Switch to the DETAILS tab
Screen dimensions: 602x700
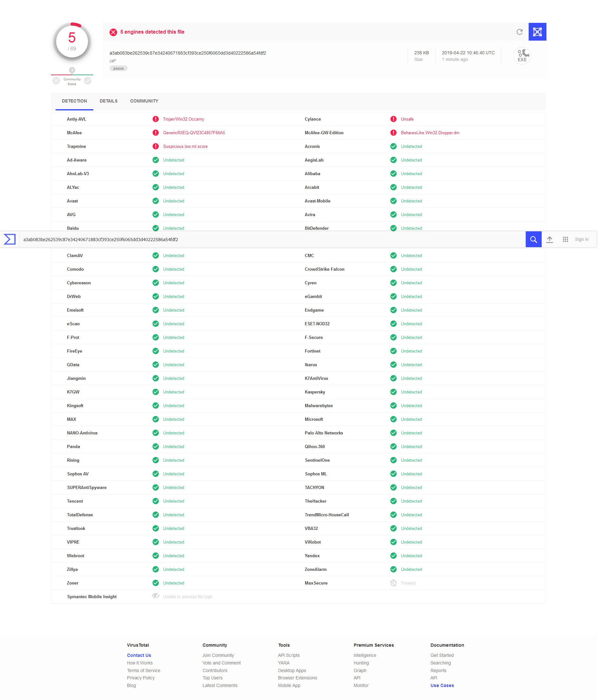(109, 102)
